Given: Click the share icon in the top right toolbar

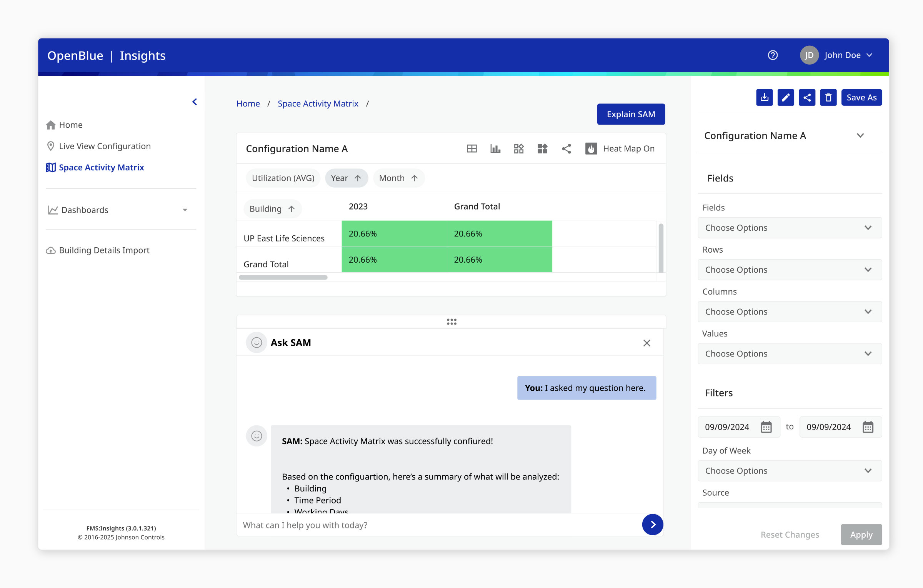Looking at the screenshot, I should (x=807, y=98).
